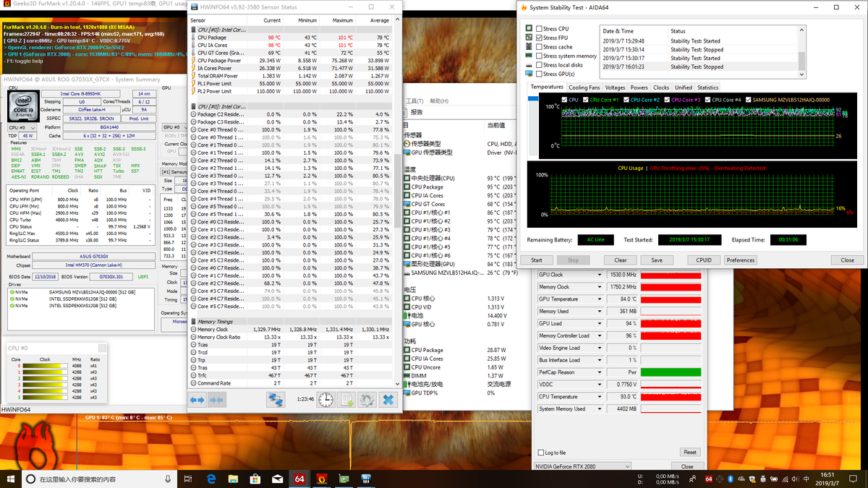Click the log file with plus icon
868x488 pixels.
(x=346, y=399)
